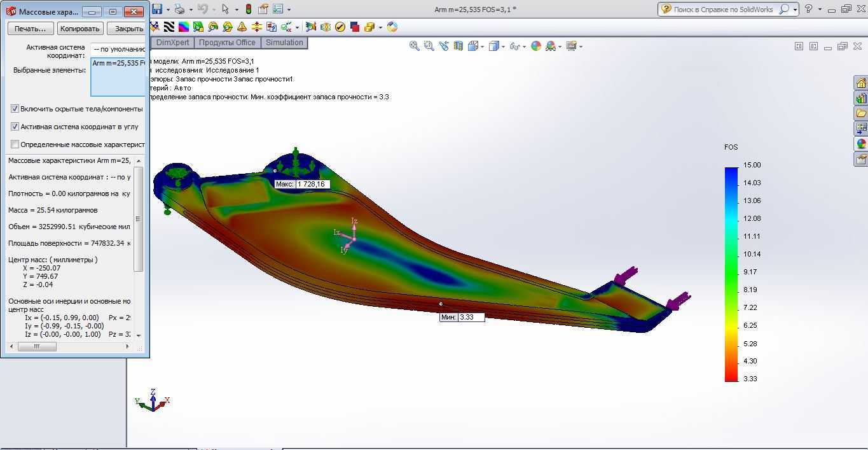Click the Выбранные элементы selection box
Screen dimensions: 868x450
pos(118,77)
